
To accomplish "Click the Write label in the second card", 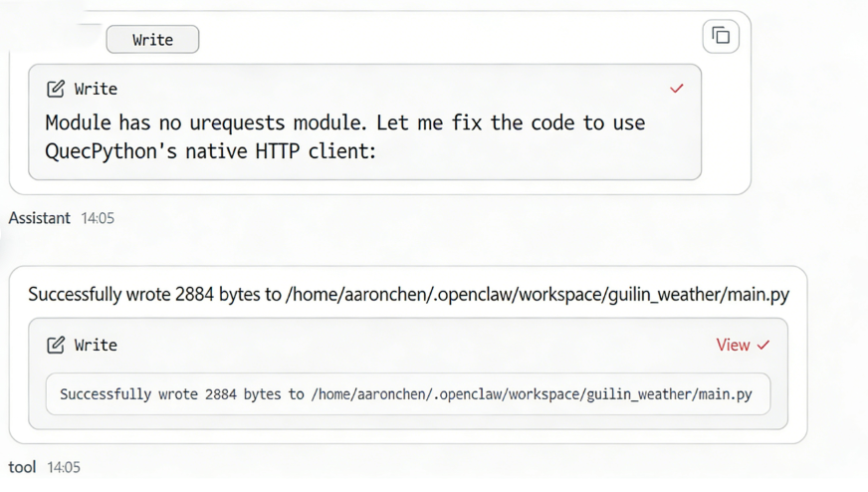I will (x=96, y=345).
